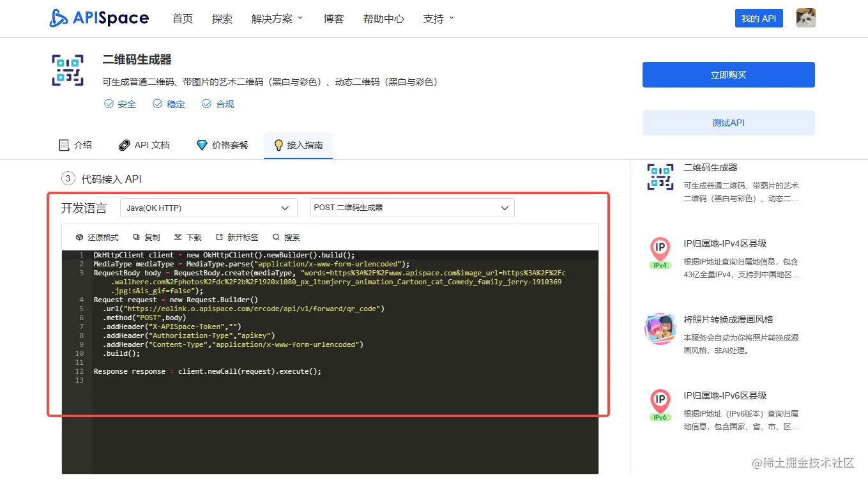Open the Java(OK HTTP) language dropdown
This screenshot has width=868, height=483.
tap(209, 208)
